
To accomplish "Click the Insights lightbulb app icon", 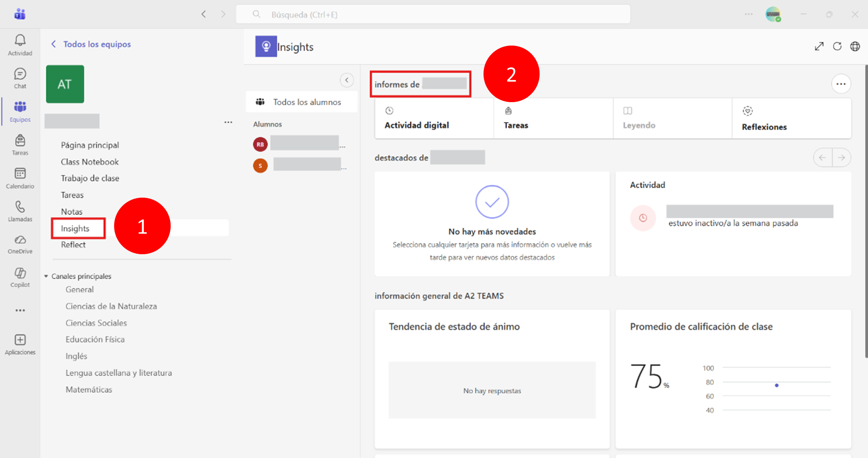I will coord(266,46).
